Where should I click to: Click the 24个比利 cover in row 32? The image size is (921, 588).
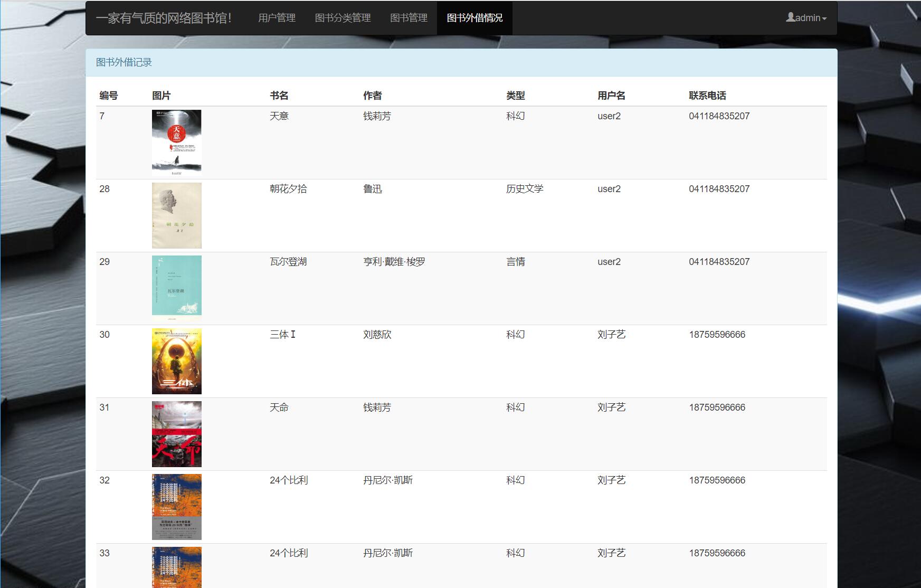click(176, 507)
